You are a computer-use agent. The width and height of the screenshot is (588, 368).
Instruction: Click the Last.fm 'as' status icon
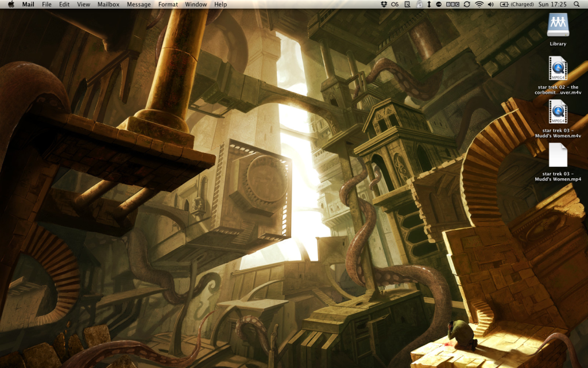[395, 4]
